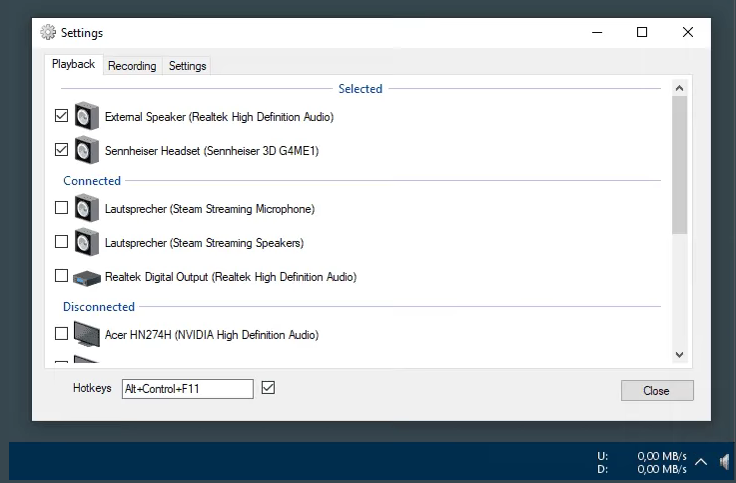This screenshot has height=483, width=736.
Task: Uncheck Sennheiser Headset checkbox
Action: [61, 150]
